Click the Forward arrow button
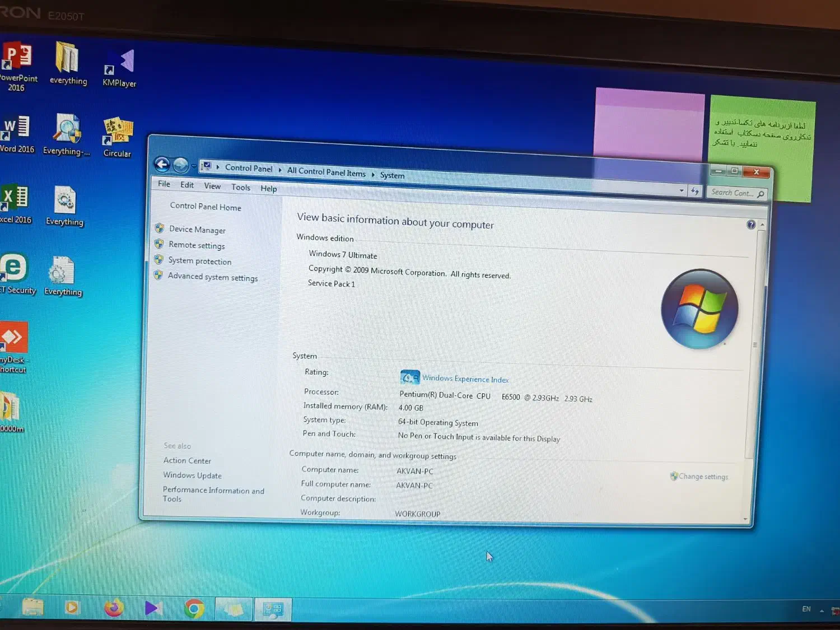Screen dimensions: 840x630 (x=180, y=165)
